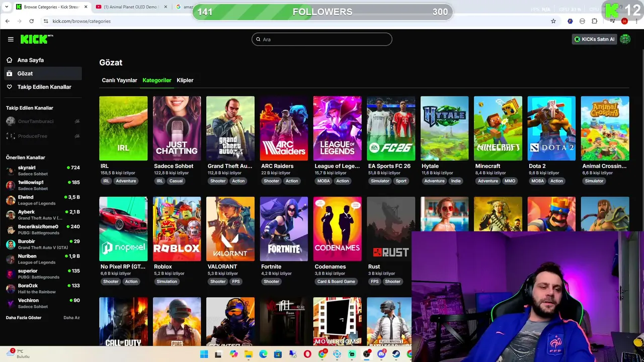Viewport: 644px width, 362px height.
Task: Bookmark page with the star icon
Action: (x=553, y=21)
